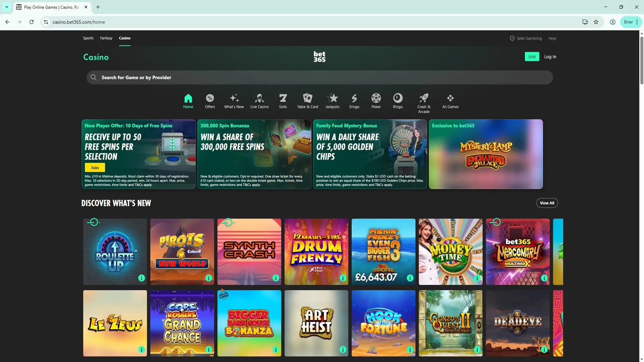Switch to the Fantasy tab
The image size is (644, 362).
tap(106, 38)
